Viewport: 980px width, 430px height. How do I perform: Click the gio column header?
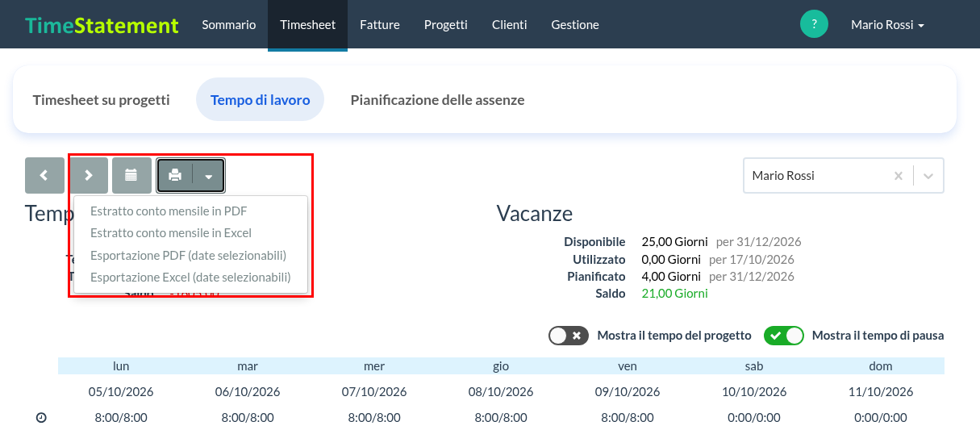coord(501,366)
